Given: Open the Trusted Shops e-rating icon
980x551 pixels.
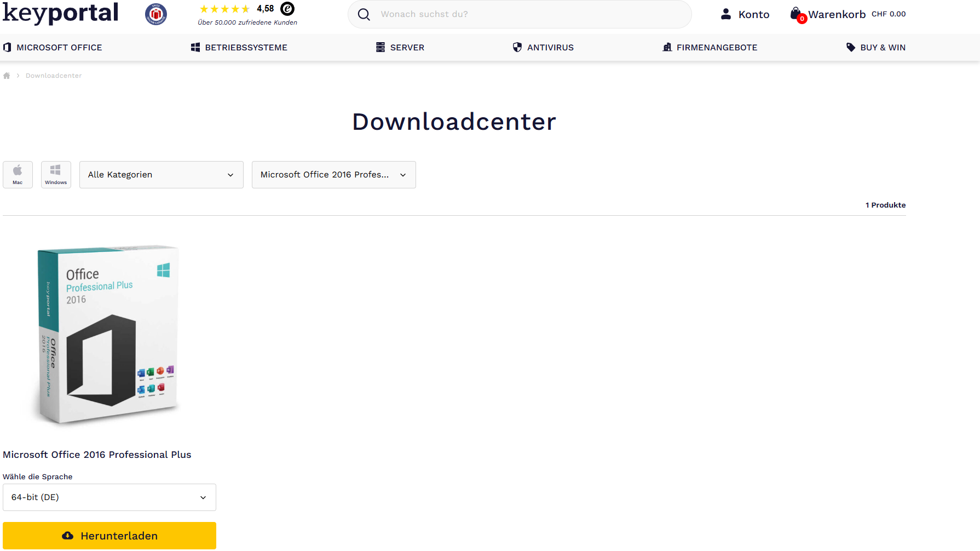Looking at the screenshot, I should pyautogui.click(x=287, y=9).
